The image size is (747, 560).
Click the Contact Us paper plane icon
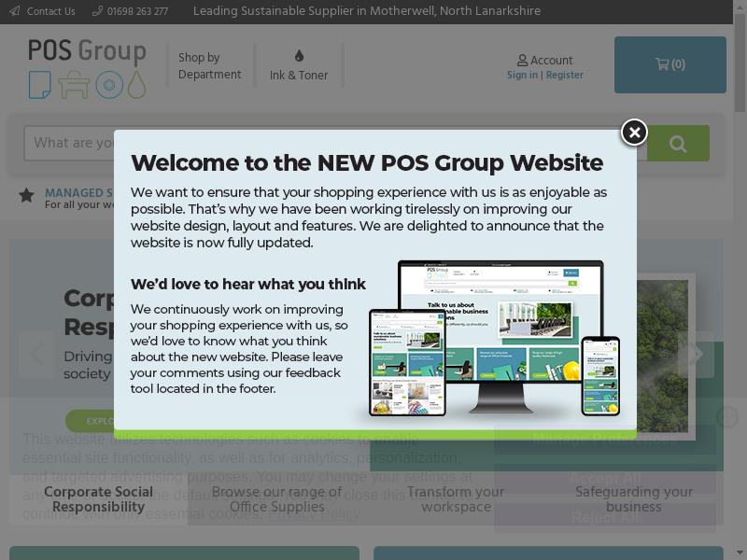click(14, 11)
